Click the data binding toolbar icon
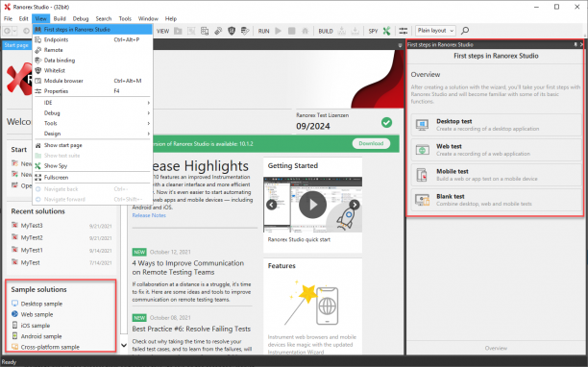 click(245, 31)
